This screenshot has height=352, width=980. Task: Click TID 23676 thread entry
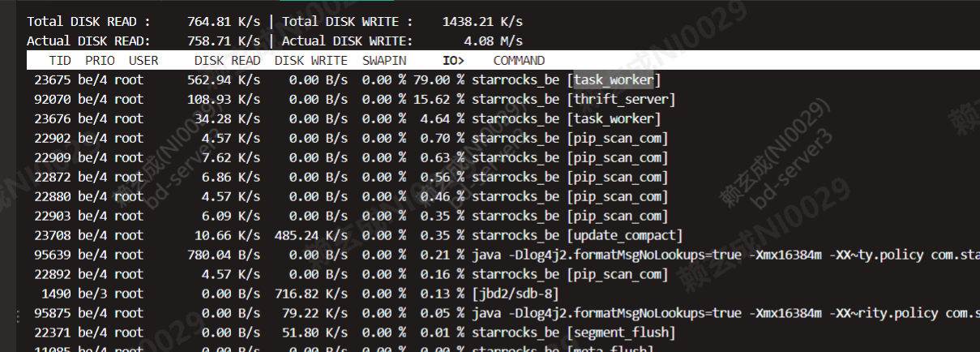pos(53,118)
